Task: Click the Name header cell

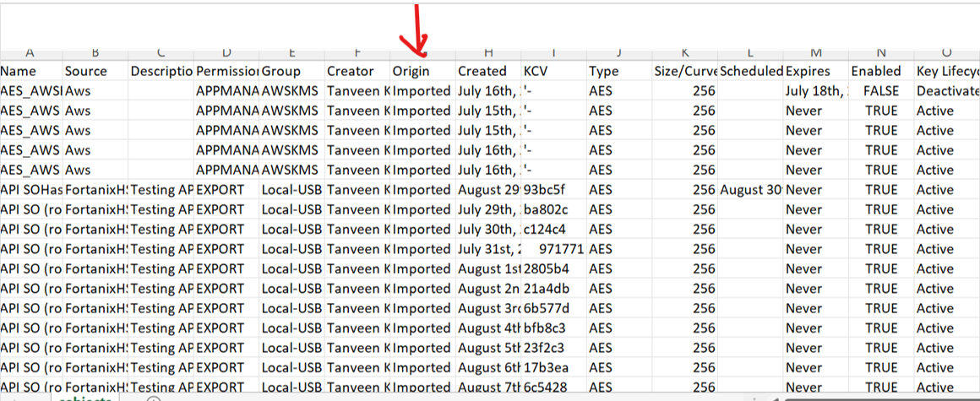Action: [30, 72]
